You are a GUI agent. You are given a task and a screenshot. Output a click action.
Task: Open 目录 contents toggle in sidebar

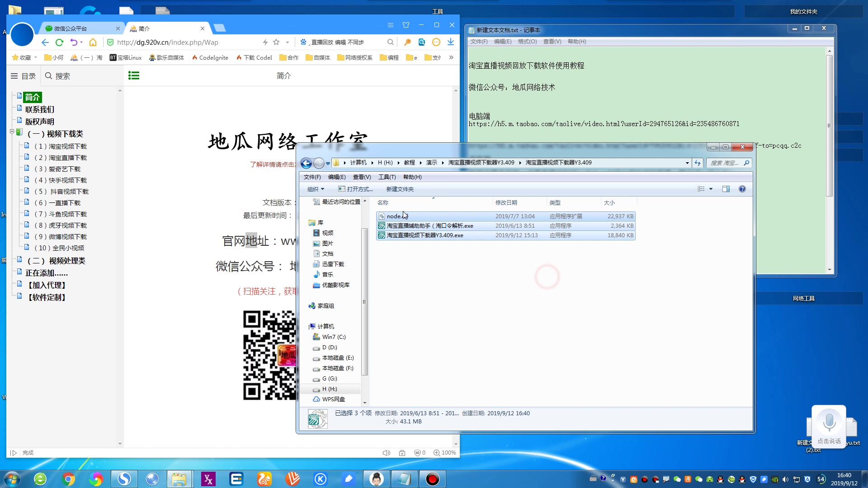pos(23,76)
